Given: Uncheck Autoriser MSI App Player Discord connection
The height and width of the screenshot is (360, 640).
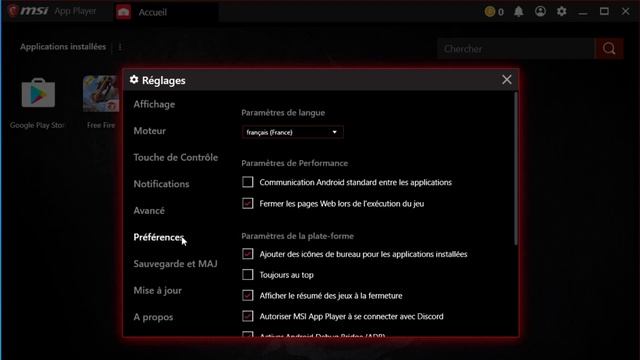Looking at the screenshot, I should pyautogui.click(x=247, y=316).
